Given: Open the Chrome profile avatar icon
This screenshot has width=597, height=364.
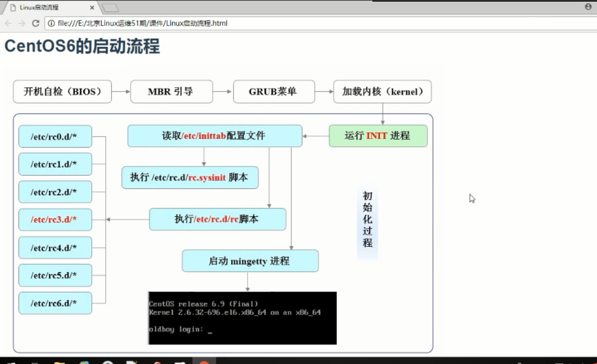Looking at the screenshot, I should tap(588, 7).
